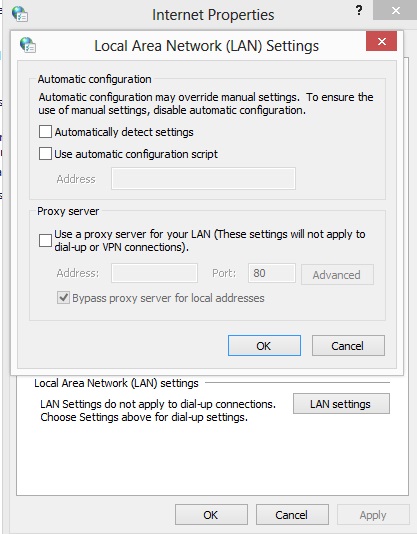417x534 pixels.
Task: Click OK in Internet Properties window
Action: pyautogui.click(x=211, y=515)
